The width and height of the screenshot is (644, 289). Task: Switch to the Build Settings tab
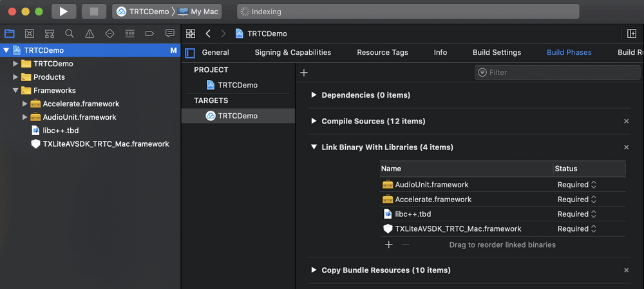497,53
